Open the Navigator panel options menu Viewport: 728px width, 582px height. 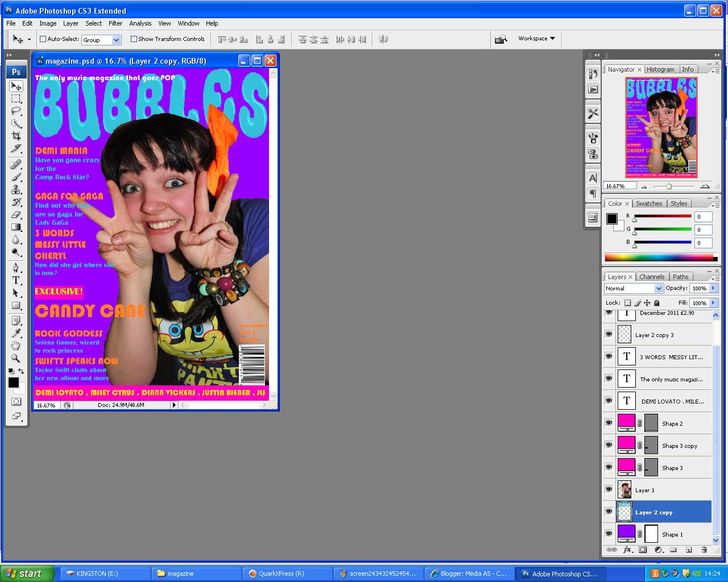pos(716,71)
